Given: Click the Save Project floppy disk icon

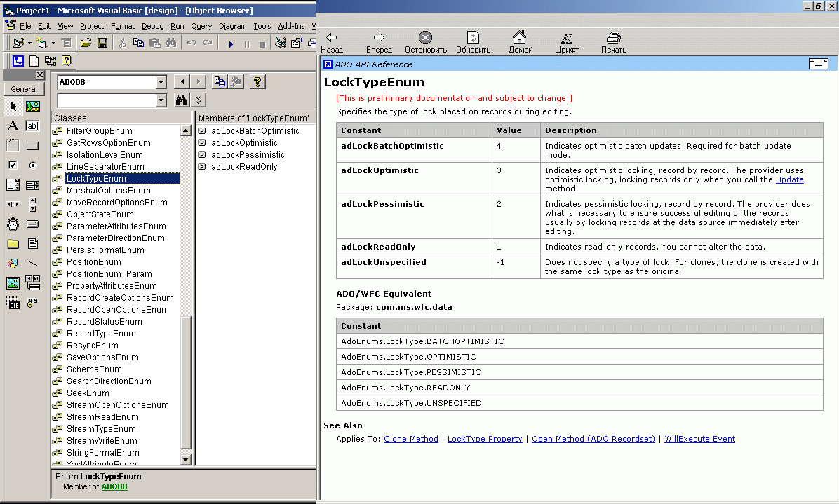Looking at the screenshot, I should pos(102,43).
